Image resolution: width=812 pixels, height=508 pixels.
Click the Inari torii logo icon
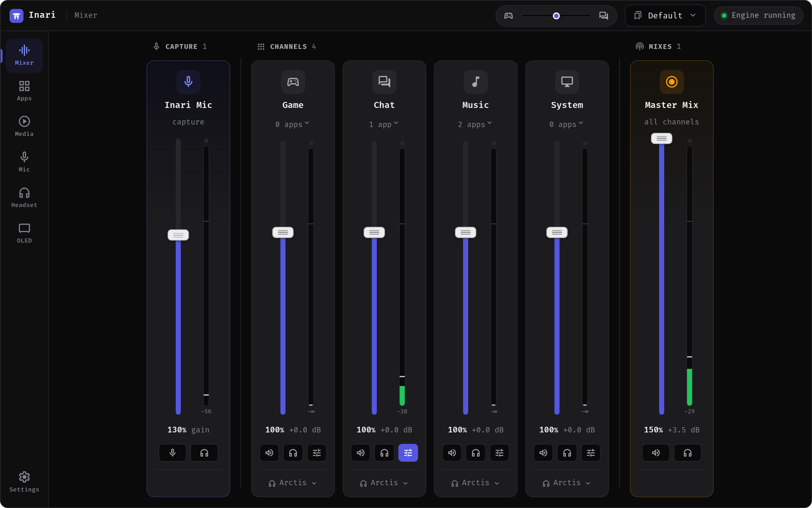16,16
